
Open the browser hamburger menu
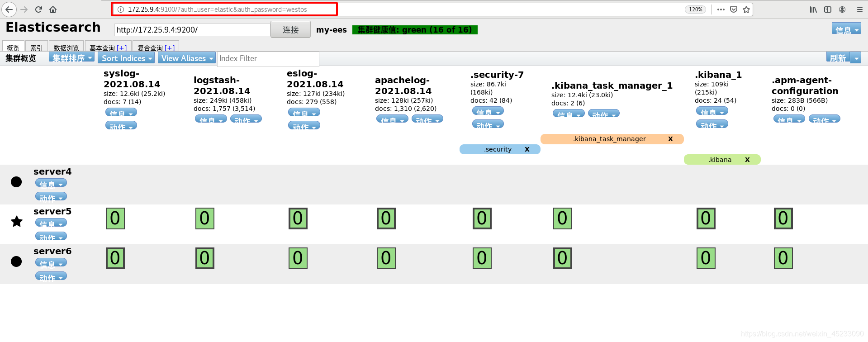click(860, 9)
